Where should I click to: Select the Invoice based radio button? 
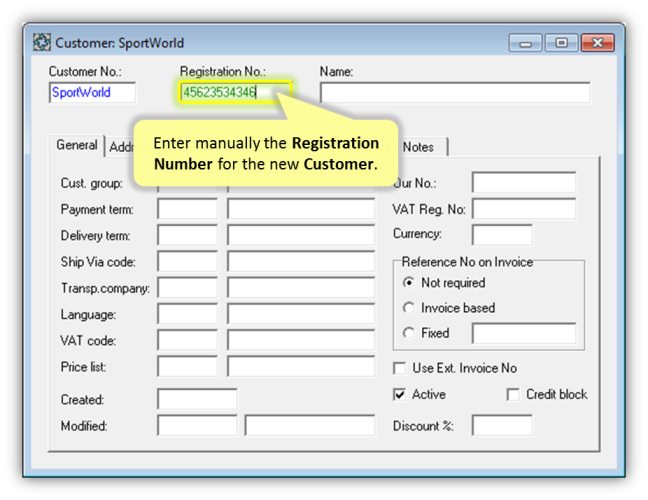tap(409, 308)
